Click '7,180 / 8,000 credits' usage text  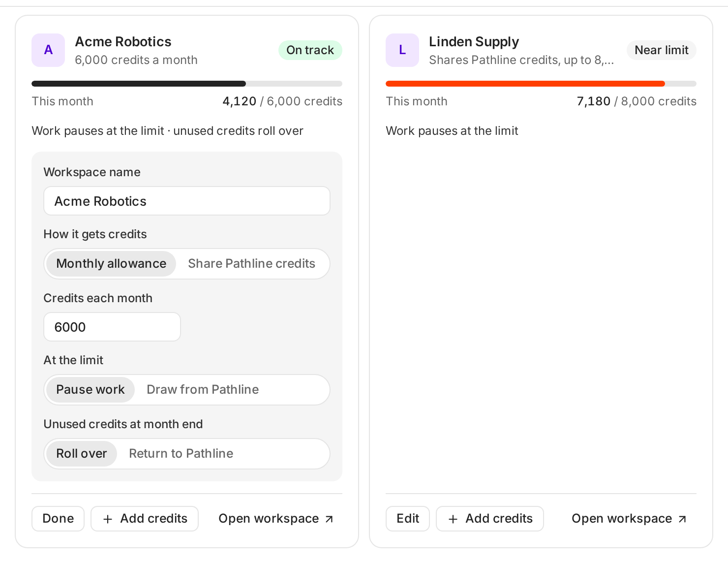[x=637, y=101]
